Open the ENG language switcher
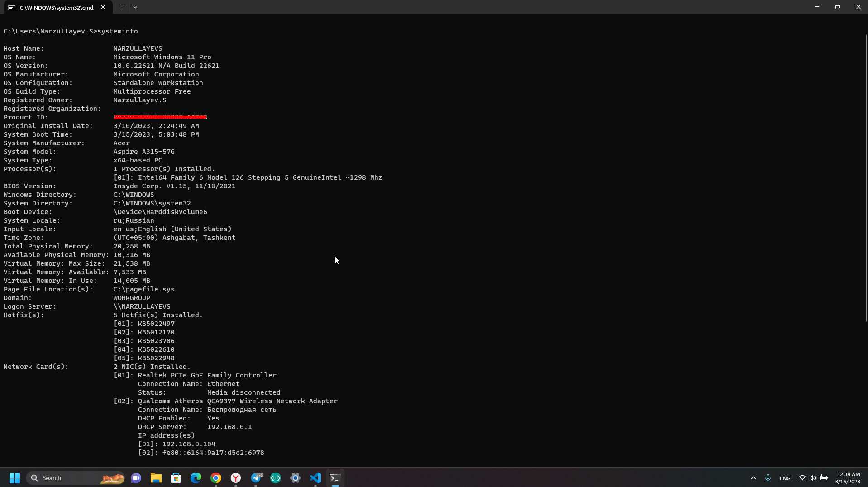 pyautogui.click(x=785, y=477)
